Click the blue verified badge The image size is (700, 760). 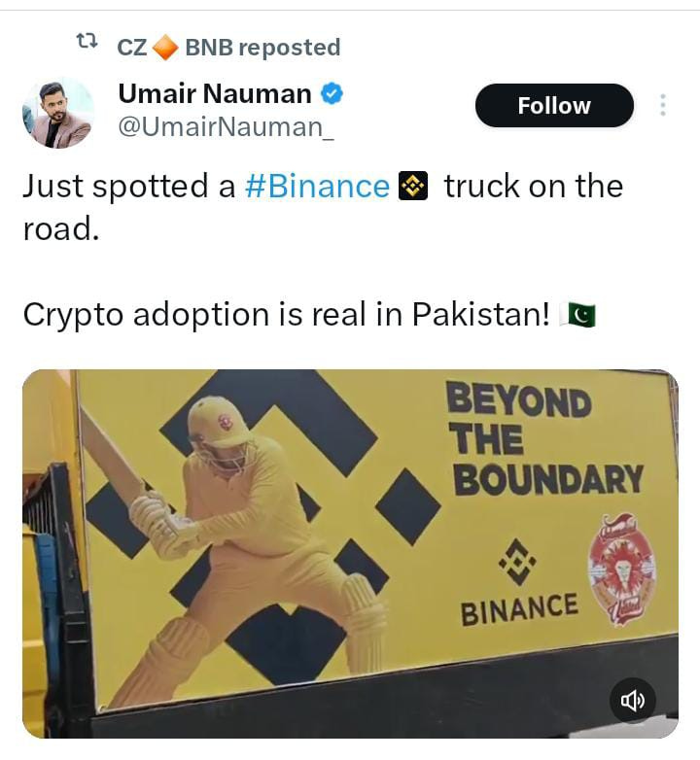332,93
